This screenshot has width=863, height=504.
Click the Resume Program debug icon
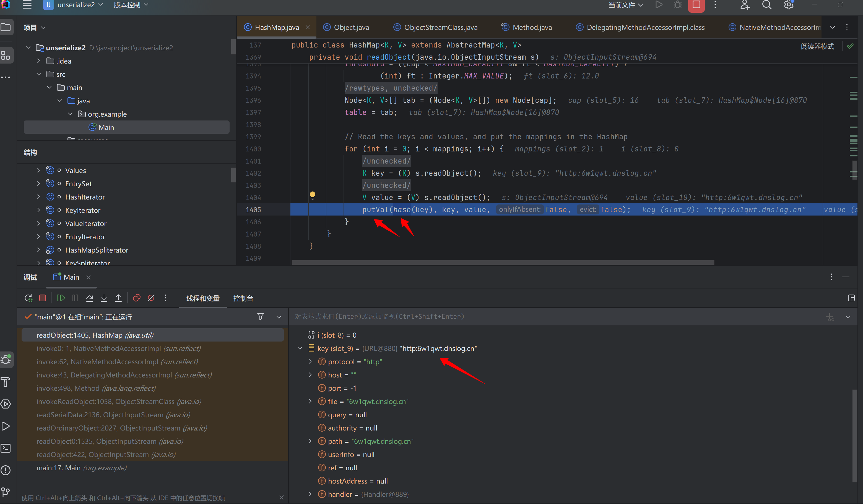61,298
